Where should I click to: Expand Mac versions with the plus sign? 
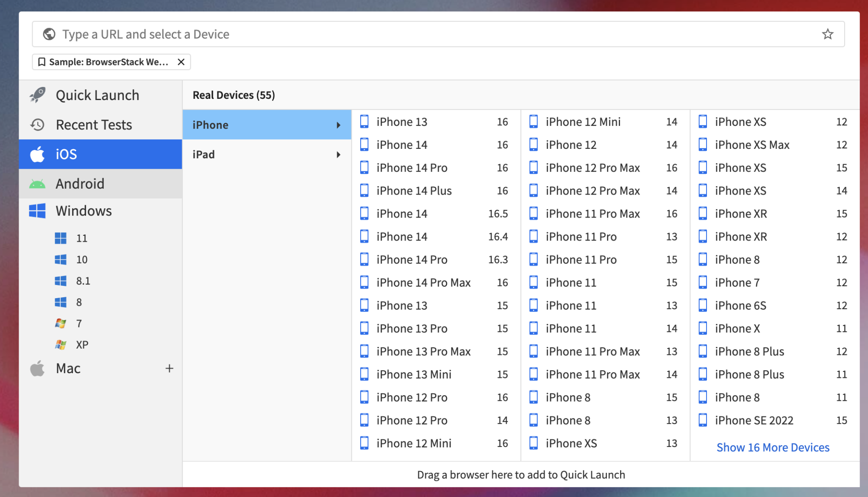click(x=169, y=368)
